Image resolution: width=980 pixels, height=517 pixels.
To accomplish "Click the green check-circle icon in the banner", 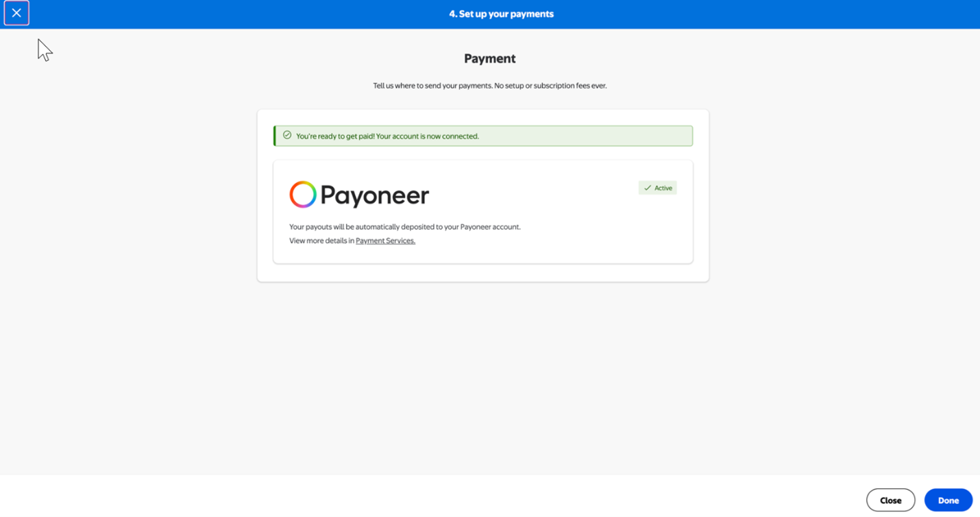I will coord(287,136).
